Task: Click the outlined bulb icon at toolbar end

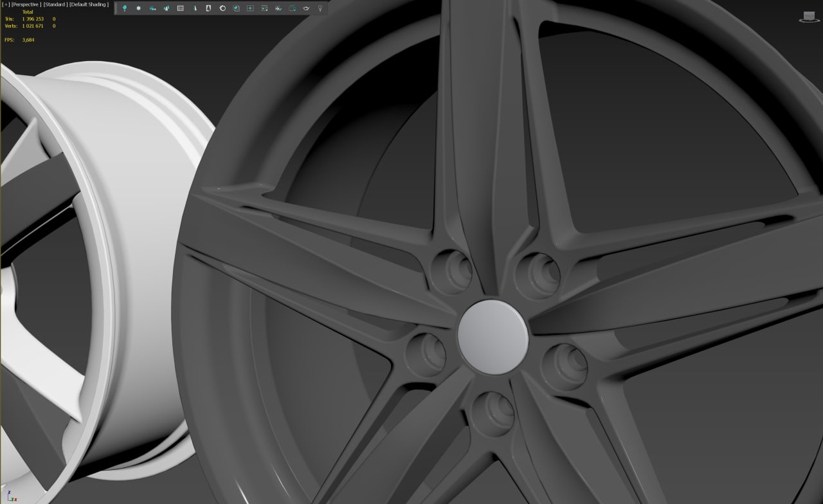Action: click(x=320, y=8)
